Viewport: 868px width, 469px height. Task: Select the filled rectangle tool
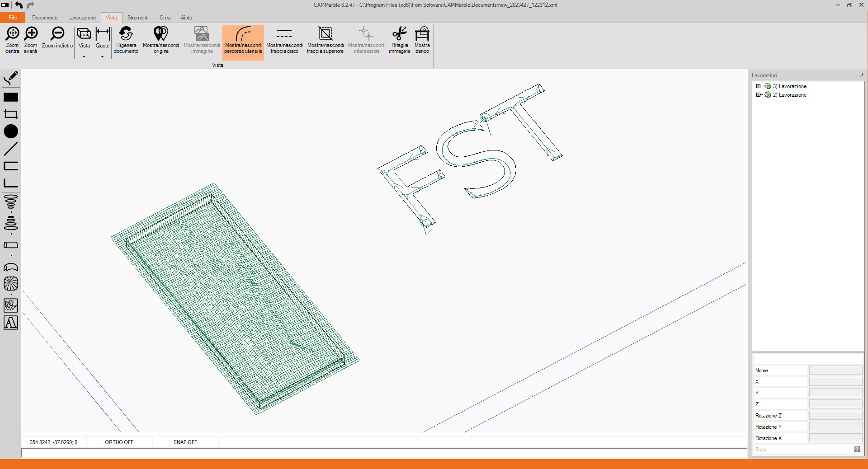pos(11,97)
